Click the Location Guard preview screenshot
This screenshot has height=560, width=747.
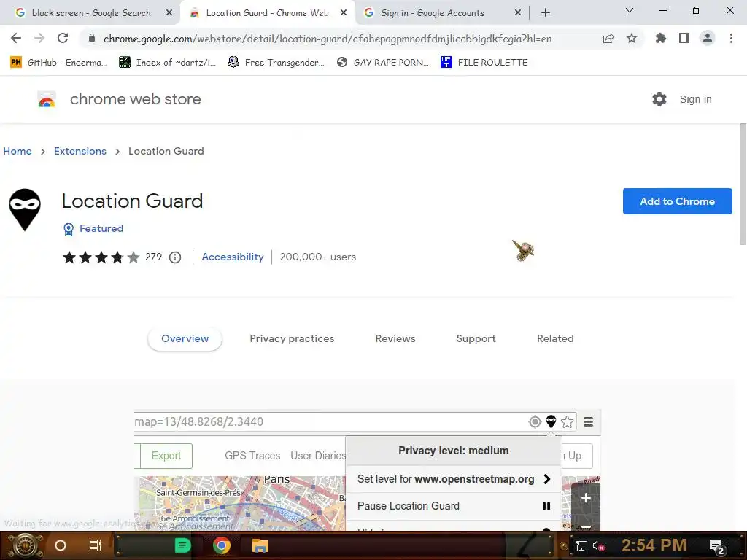368,470
